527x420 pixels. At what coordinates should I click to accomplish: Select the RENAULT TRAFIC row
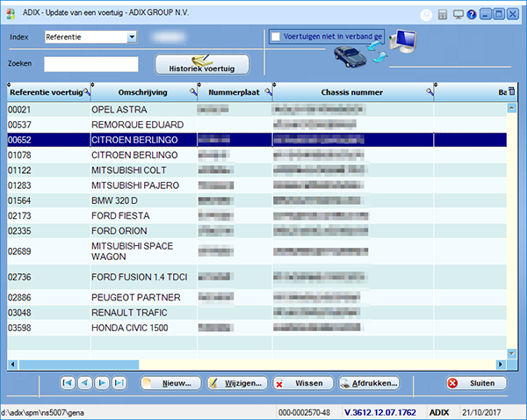[x=256, y=313]
